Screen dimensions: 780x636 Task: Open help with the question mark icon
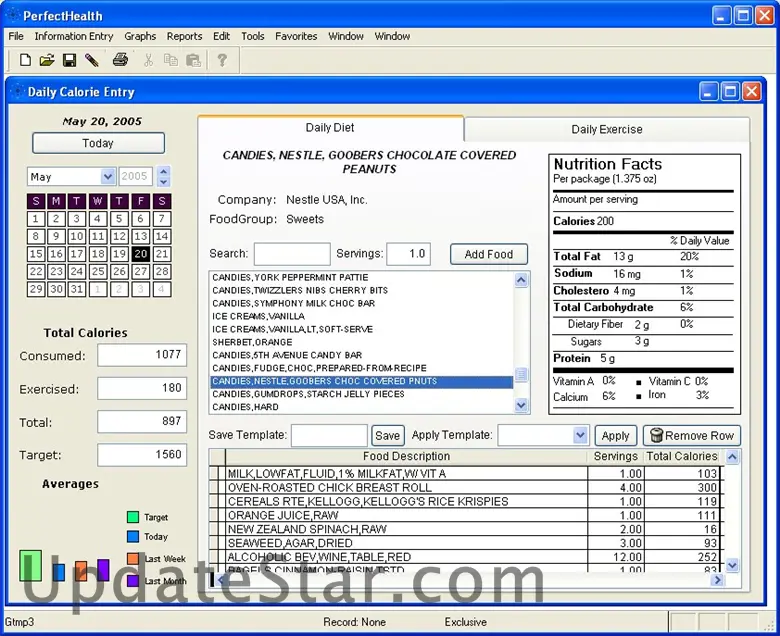(x=222, y=60)
